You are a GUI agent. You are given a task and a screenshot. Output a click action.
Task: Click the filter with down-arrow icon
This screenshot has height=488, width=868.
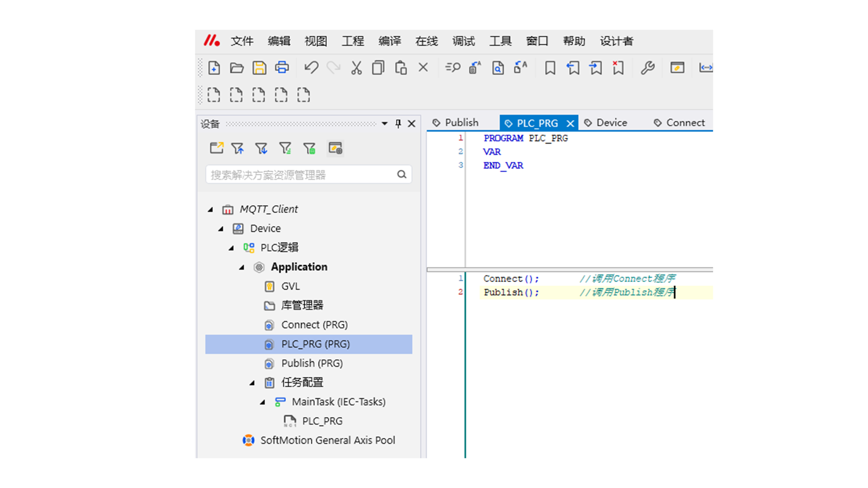pyautogui.click(x=261, y=148)
